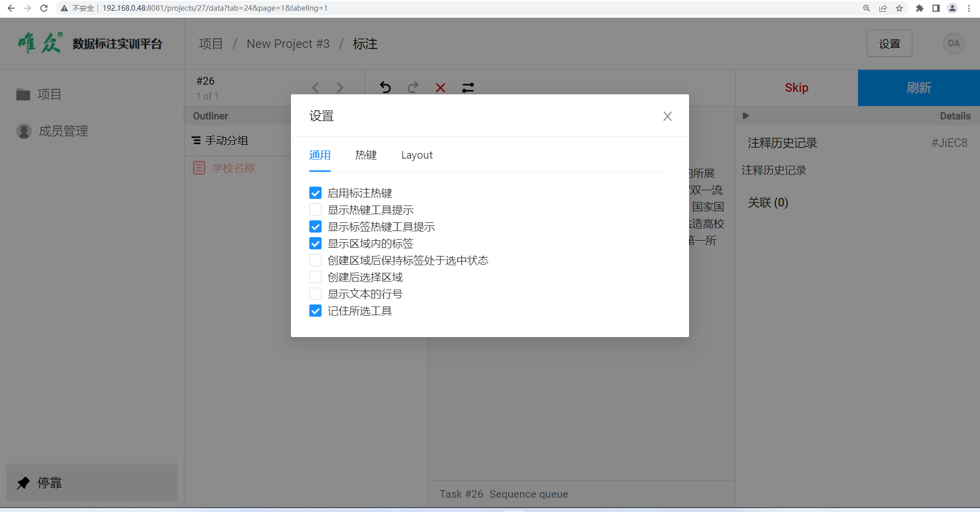Click the Skip button
980x512 pixels.
point(796,88)
